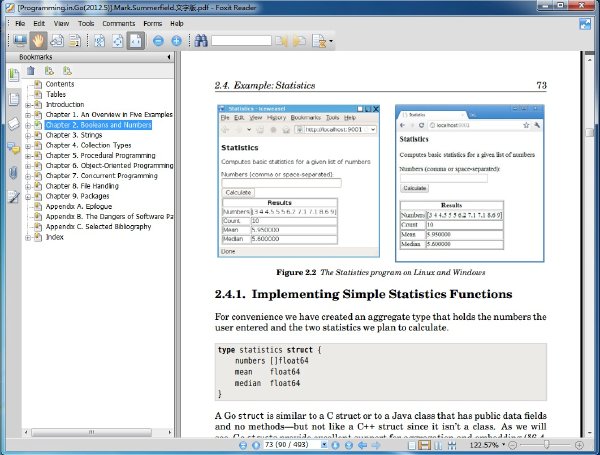The height and width of the screenshot is (455, 600).
Task: Click the full screen monitor icon
Action: tap(20, 41)
